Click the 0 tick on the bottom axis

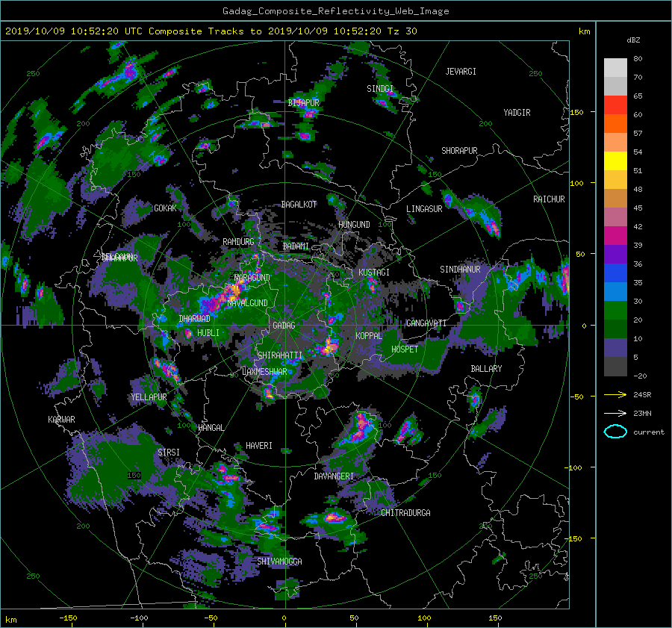pos(284,618)
